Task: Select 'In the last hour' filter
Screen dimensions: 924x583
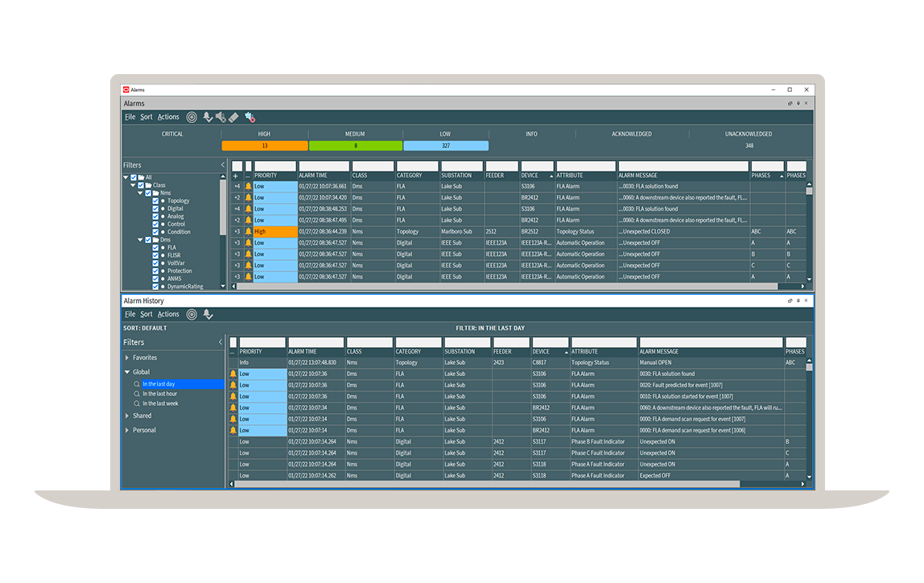Action: click(x=159, y=394)
